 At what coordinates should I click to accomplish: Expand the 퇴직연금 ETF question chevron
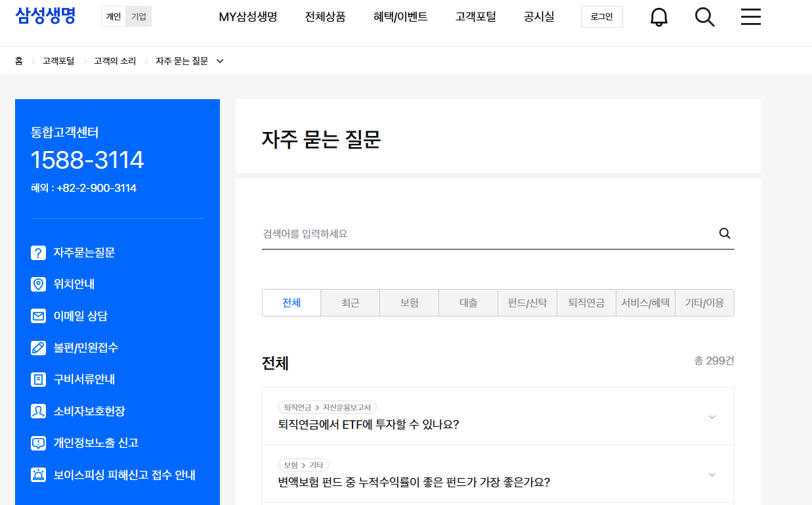712,416
